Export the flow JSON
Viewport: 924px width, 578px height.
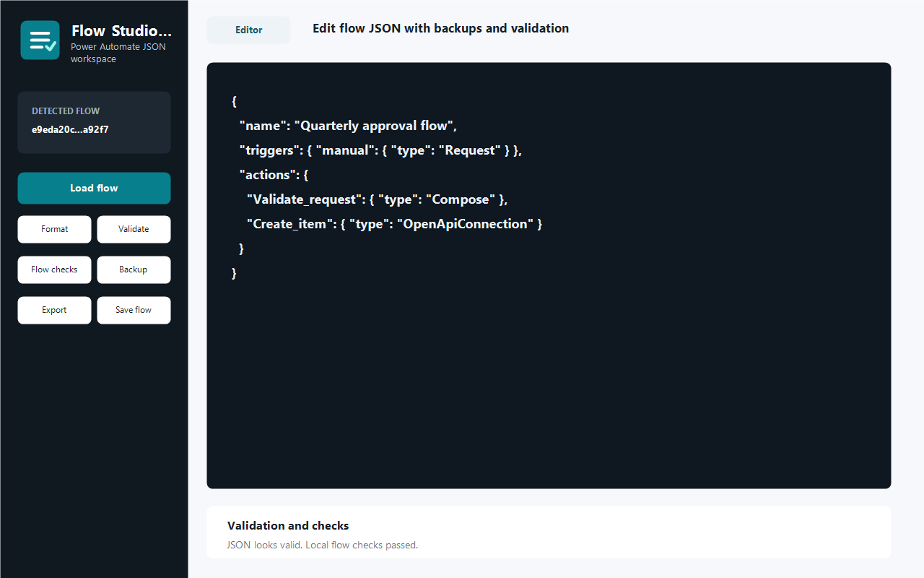click(x=54, y=310)
